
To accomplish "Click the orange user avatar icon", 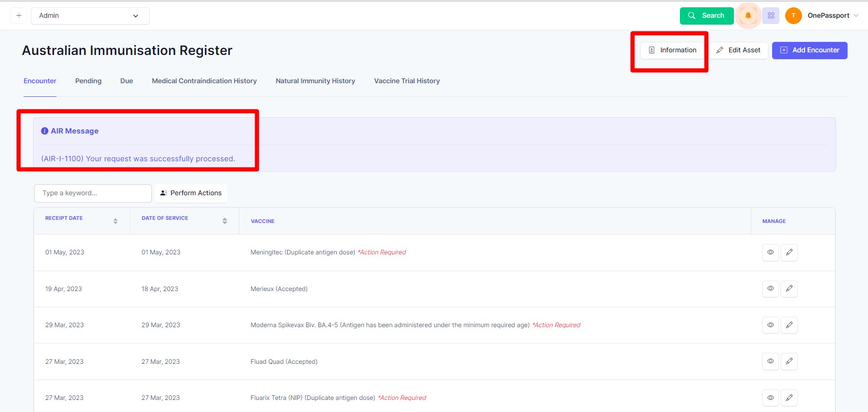I will tap(793, 16).
